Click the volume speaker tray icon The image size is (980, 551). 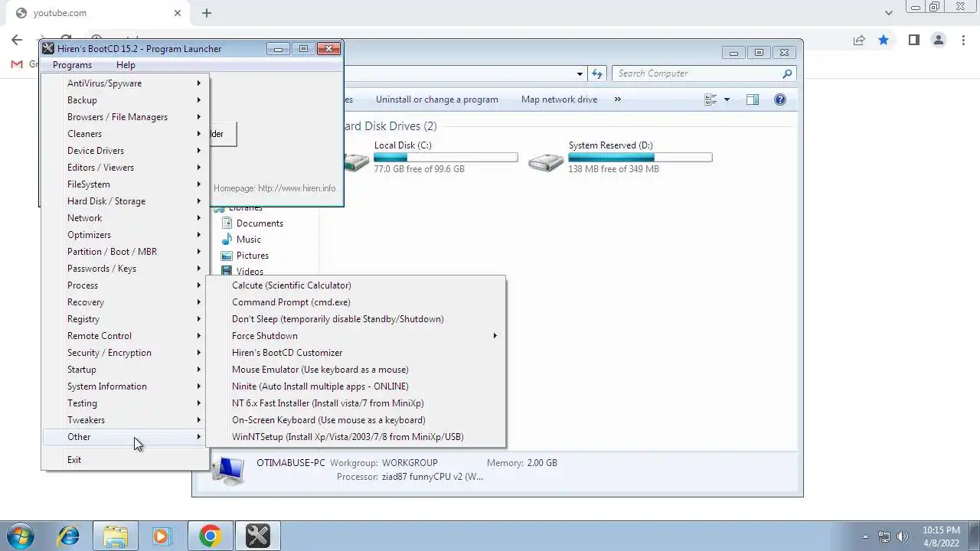903,536
